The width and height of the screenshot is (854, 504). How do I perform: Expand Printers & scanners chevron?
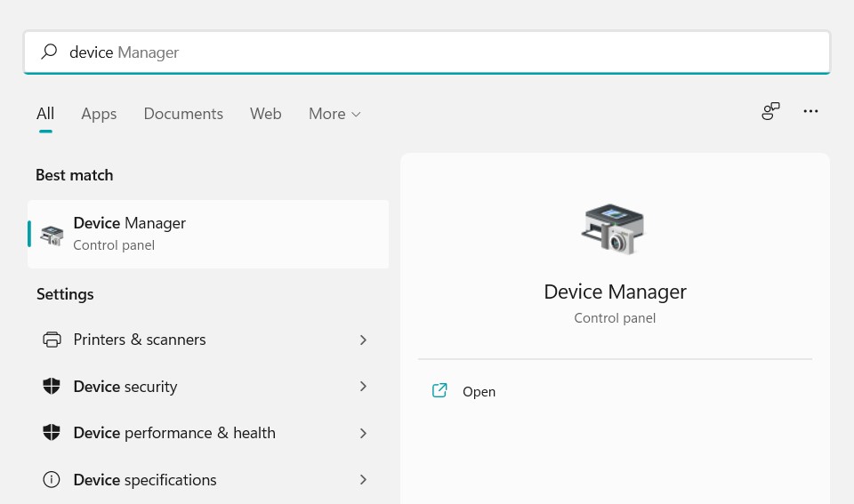tap(363, 340)
